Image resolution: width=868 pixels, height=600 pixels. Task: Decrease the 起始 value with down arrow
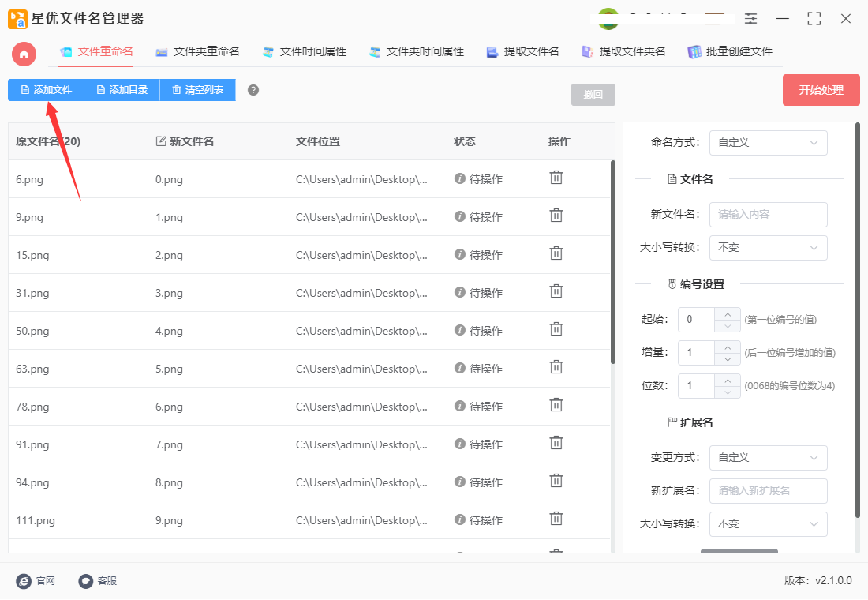pos(728,326)
